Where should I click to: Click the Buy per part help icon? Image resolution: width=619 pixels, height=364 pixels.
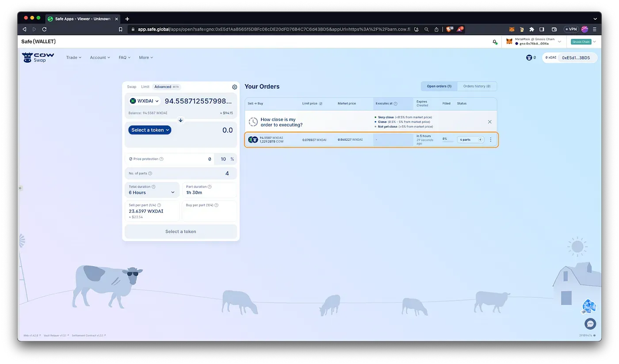(217, 205)
